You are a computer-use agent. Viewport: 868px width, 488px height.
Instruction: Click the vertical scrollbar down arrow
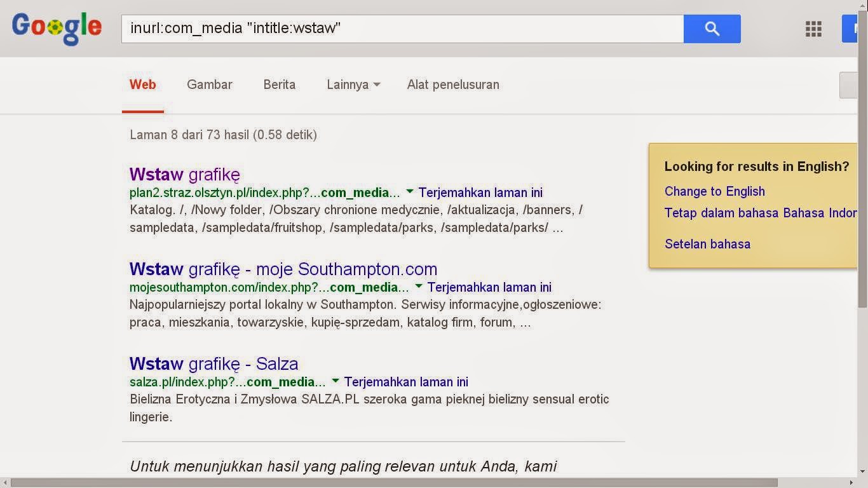click(x=863, y=472)
